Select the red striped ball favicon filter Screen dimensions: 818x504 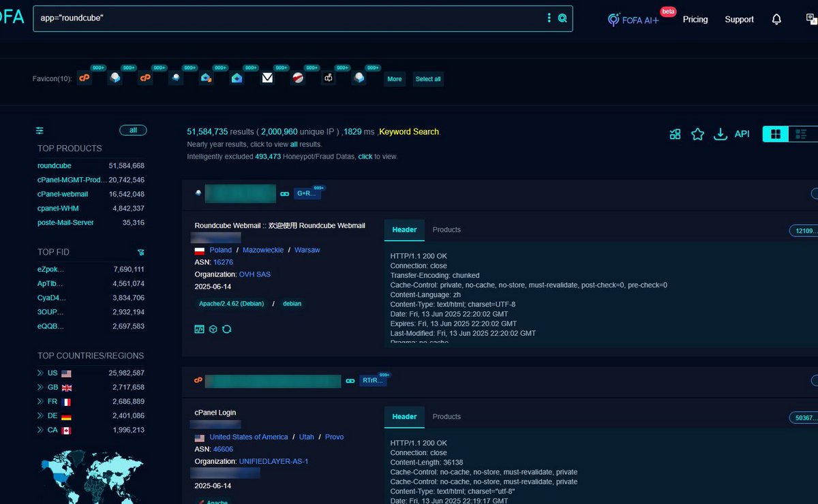pyautogui.click(x=298, y=78)
